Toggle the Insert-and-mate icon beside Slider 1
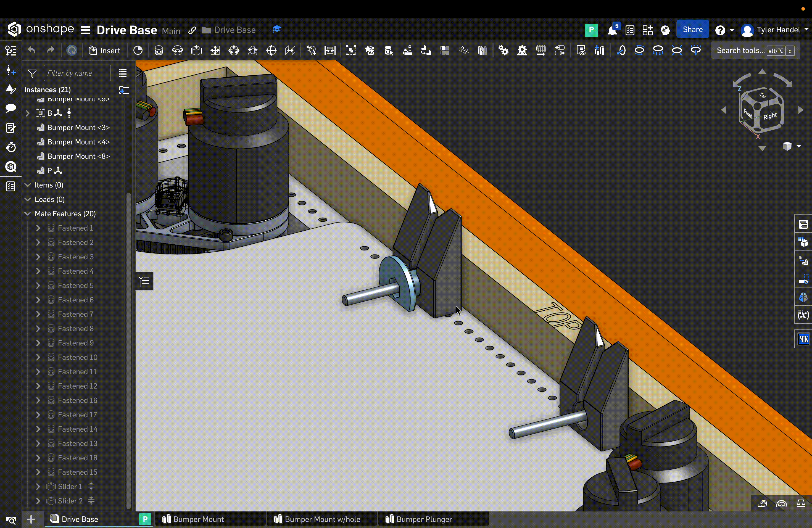The width and height of the screenshot is (812, 528). tap(91, 486)
